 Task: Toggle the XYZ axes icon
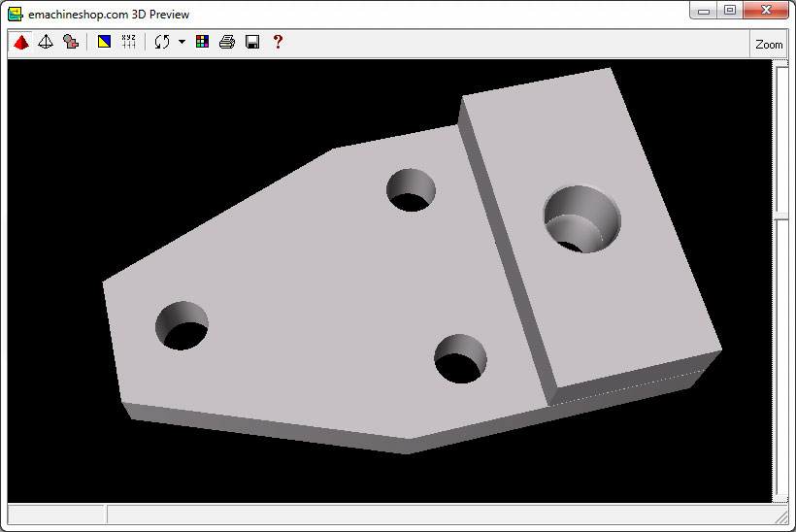(x=129, y=42)
